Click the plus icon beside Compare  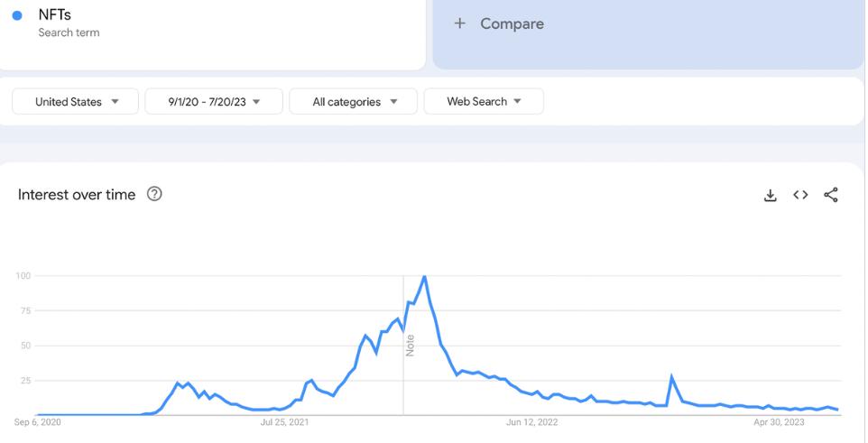[459, 24]
